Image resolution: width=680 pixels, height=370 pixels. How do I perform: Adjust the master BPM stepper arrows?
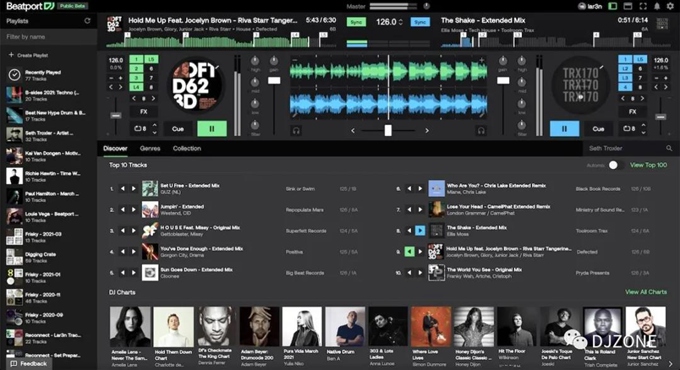tap(401, 22)
